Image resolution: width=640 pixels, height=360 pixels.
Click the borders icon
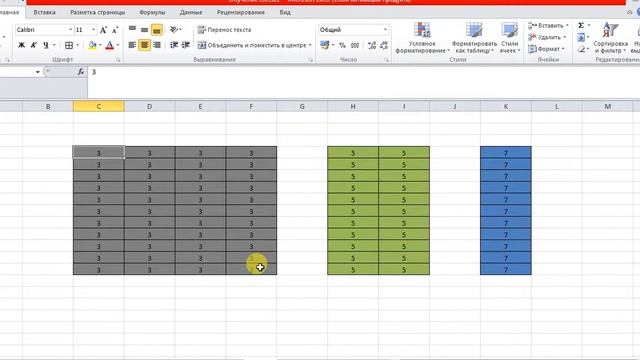click(69, 45)
